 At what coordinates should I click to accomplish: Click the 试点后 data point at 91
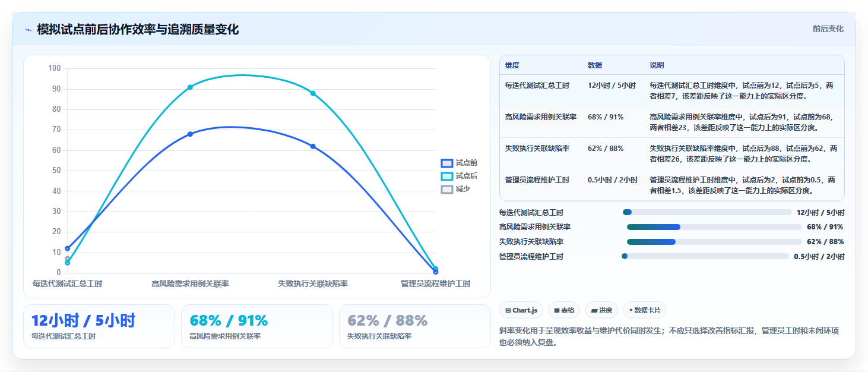[190, 87]
